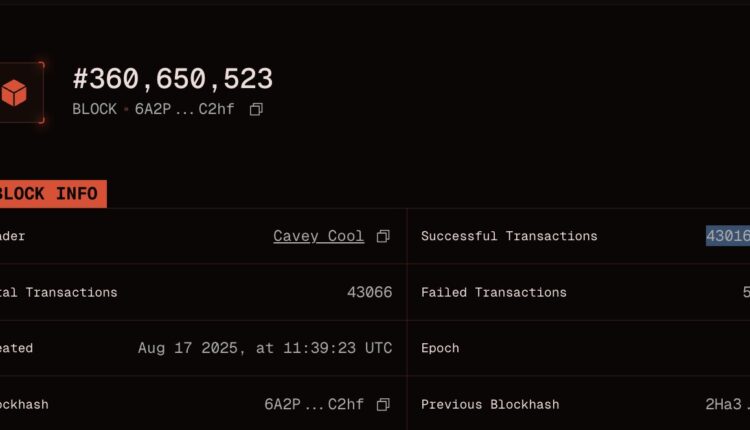Click the highlighted 43016 successful transactions value
The width and height of the screenshot is (750, 430).
[x=727, y=236]
